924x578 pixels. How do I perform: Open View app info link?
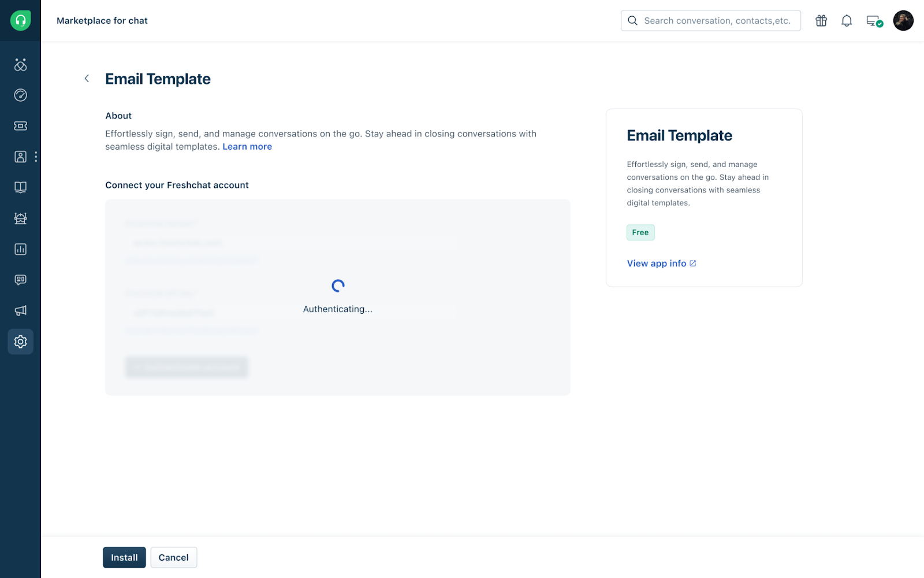(657, 264)
